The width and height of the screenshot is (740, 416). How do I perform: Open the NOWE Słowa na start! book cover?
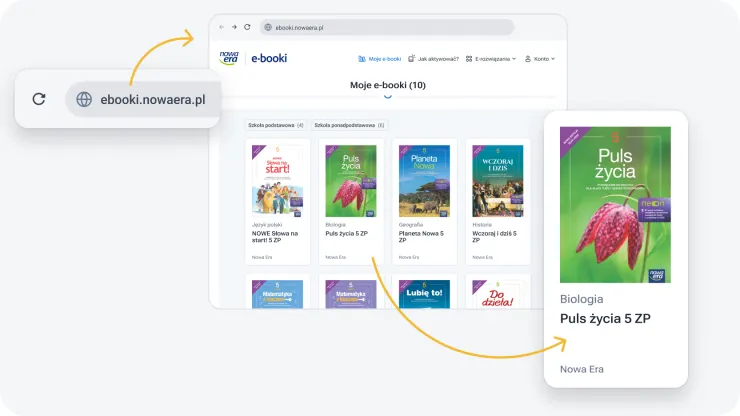pos(277,180)
